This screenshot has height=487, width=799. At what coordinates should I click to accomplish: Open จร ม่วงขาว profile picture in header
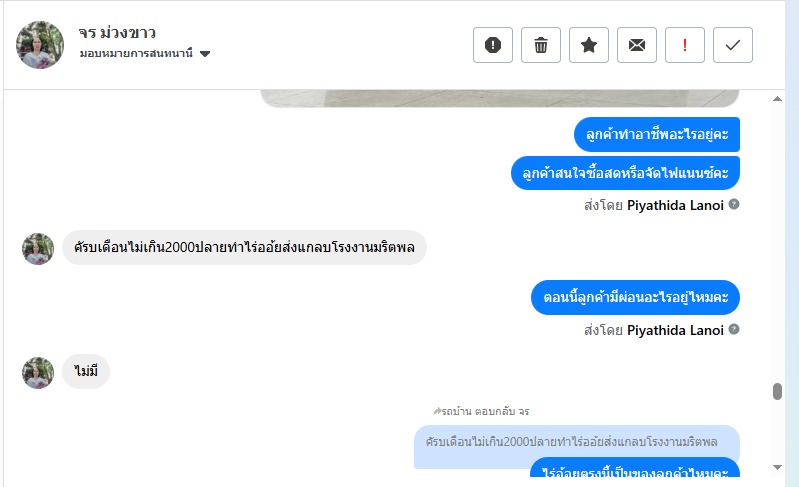(x=40, y=45)
